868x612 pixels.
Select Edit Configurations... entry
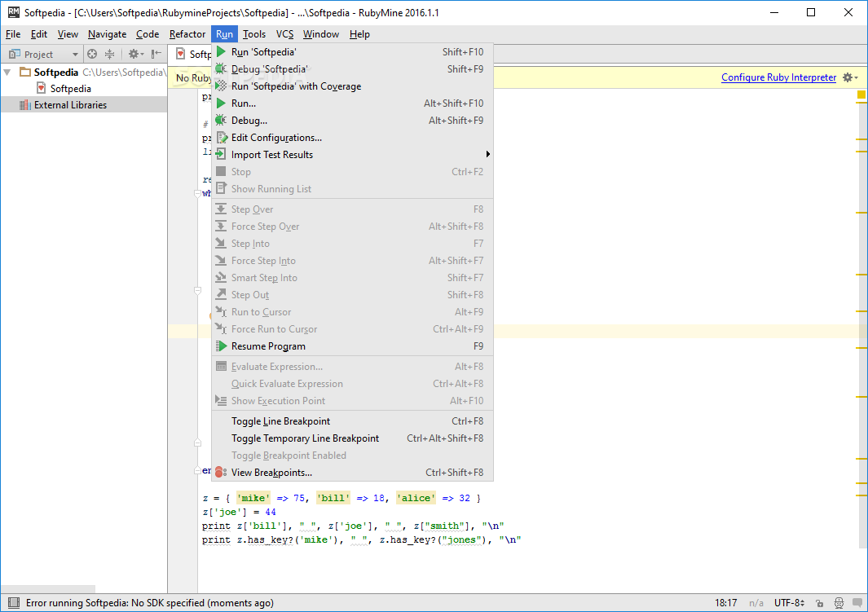pos(352,138)
